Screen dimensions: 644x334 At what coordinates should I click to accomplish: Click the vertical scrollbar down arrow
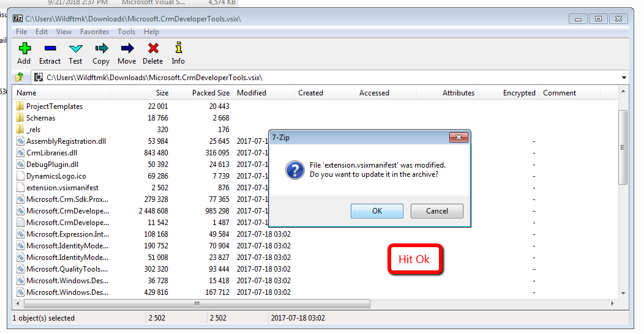click(623, 293)
